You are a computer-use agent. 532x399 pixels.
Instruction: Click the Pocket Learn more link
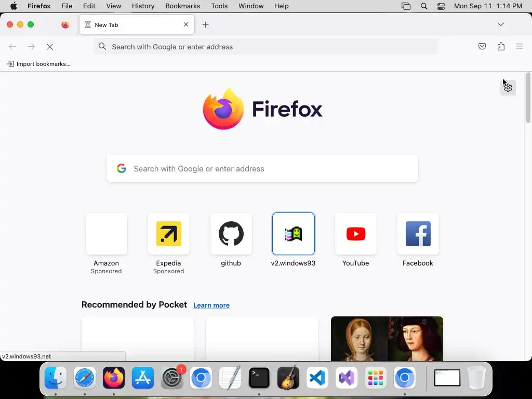211,305
